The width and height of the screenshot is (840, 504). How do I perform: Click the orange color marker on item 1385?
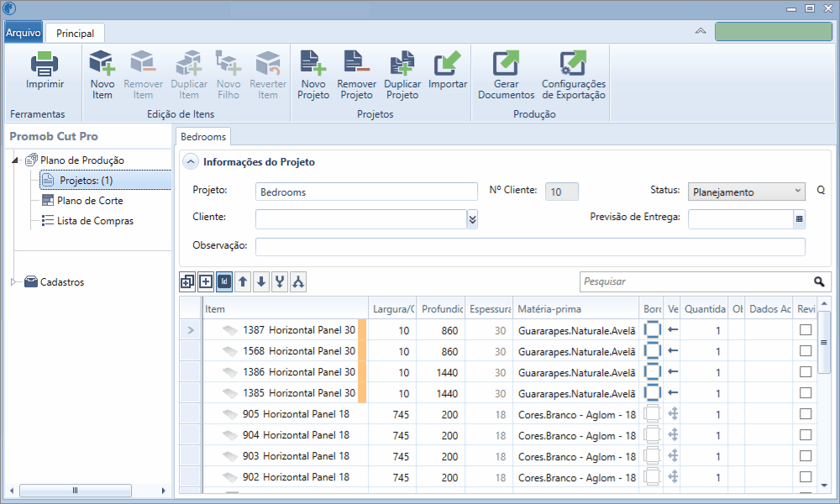coord(362,392)
